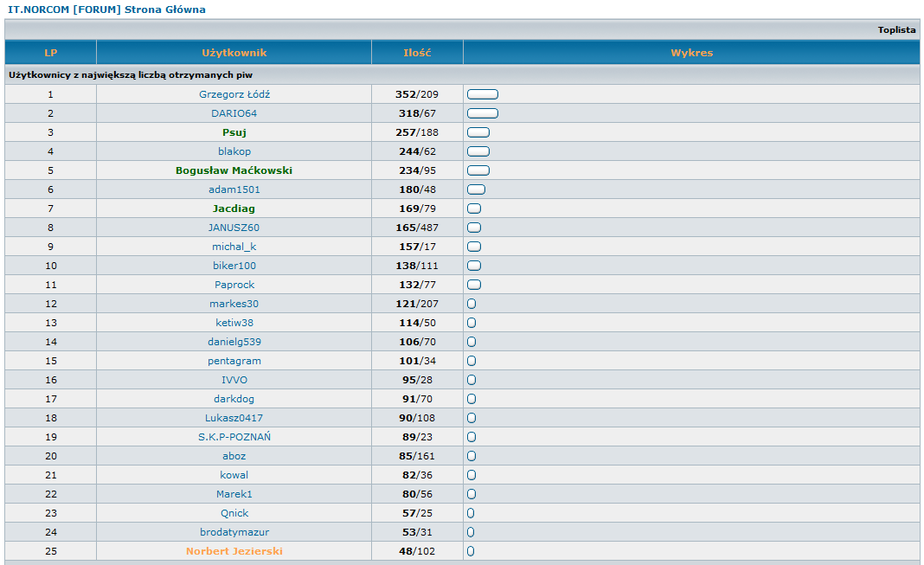Open darkdog user profile
924x565 pixels.
tap(234, 399)
